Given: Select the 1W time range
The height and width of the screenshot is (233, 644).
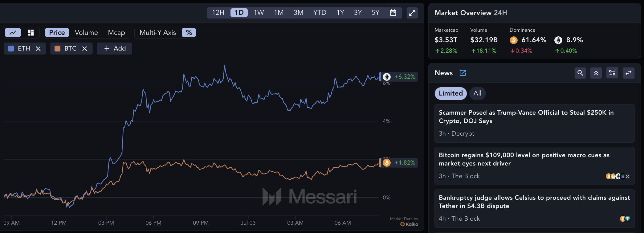Looking at the screenshot, I should click(x=259, y=13).
